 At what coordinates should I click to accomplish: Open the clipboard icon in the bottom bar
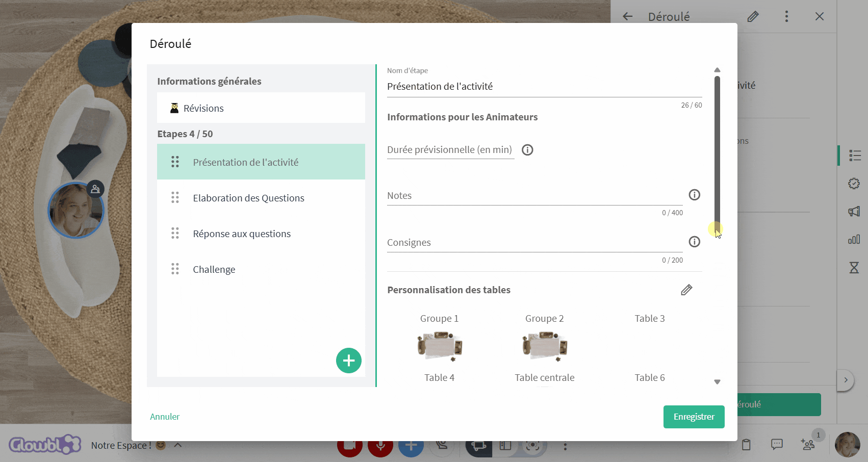746,445
